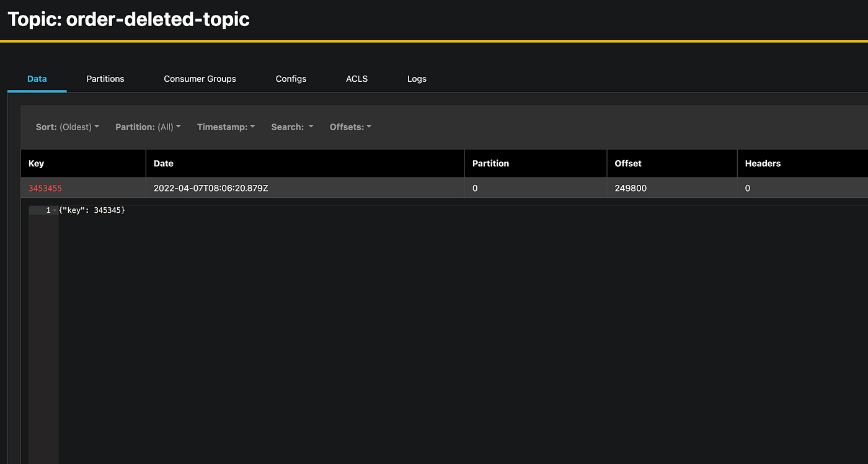Expand the Offsets dropdown
868x464 pixels.
350,127
